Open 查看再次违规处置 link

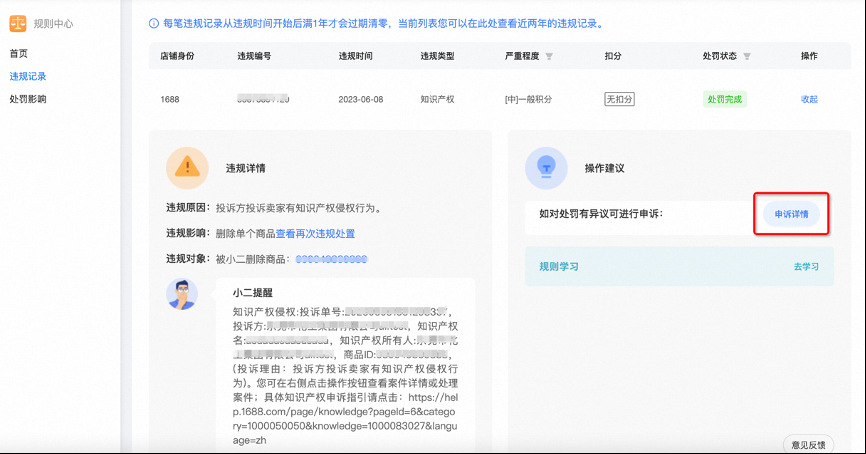tap(315, 234)
